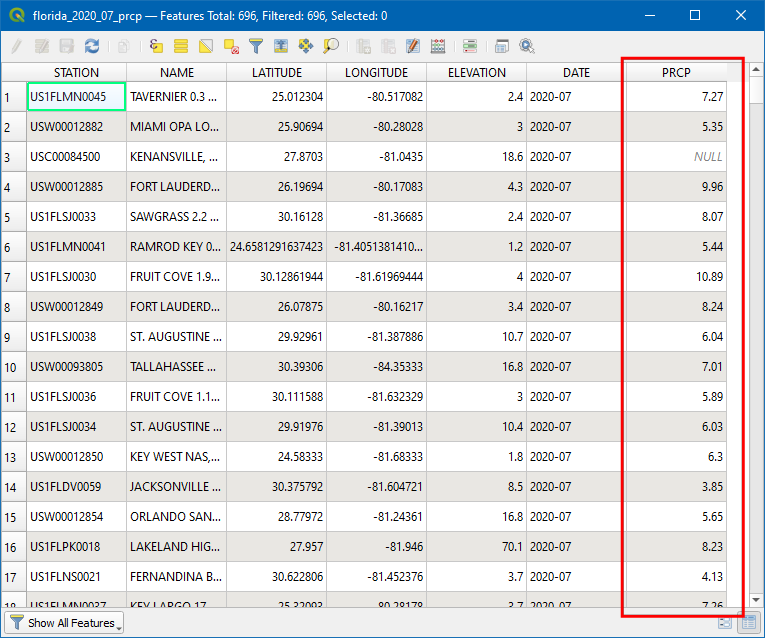
Task: Open the field calculator (abacus icon)
Action: 438,46
